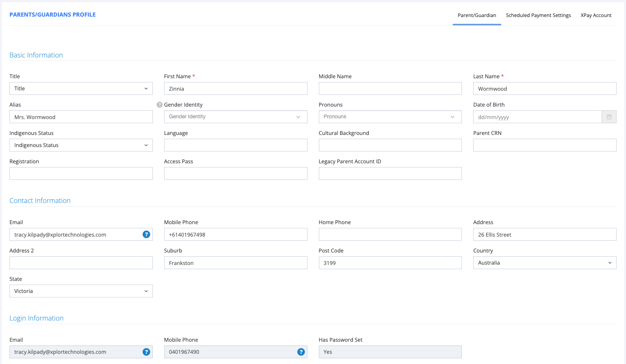
Task: Click the PARENTS/GUARDIANS PROFILE heading
Action: pyautogui.click(x=52, y=14)
